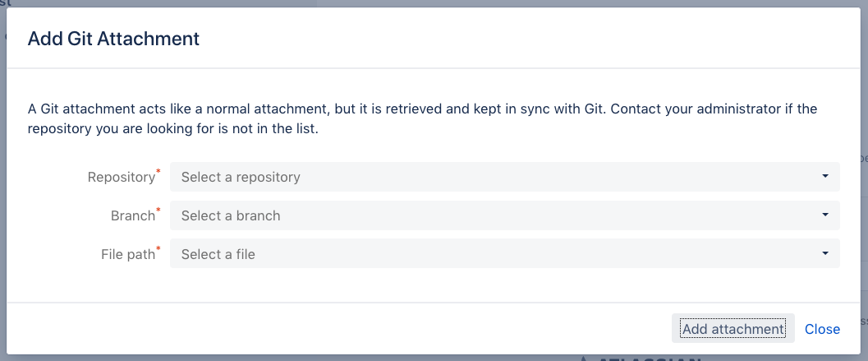This screenshot has width=868, height=361.
Task: Expand the Branch select field
Action: [504, 215]
